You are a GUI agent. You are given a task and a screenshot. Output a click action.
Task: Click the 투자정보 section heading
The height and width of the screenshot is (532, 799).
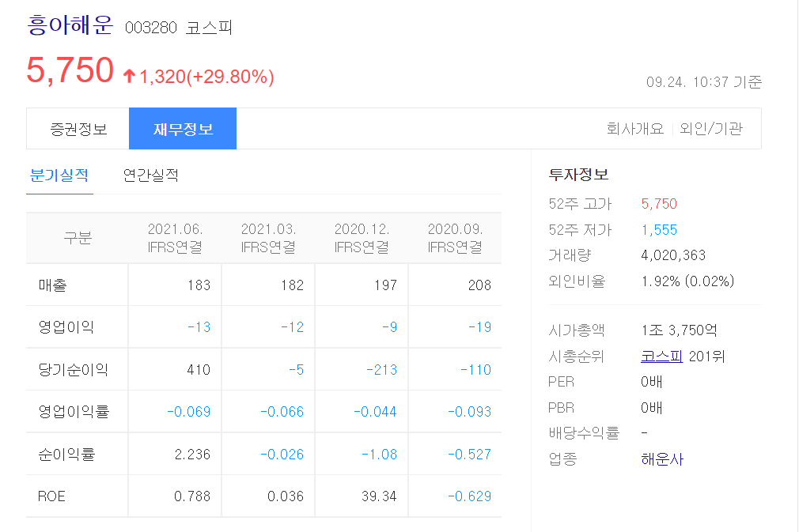pos(578,175)
